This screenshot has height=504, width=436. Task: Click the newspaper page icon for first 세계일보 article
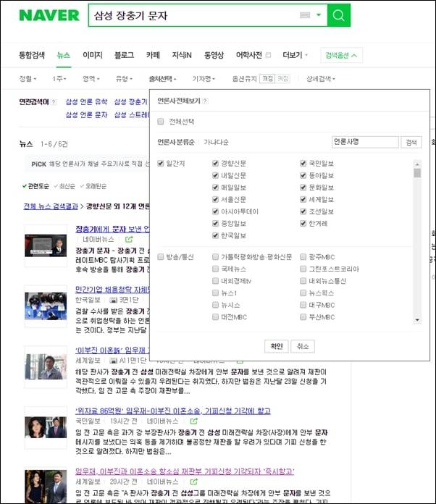[x=113, y=361]
